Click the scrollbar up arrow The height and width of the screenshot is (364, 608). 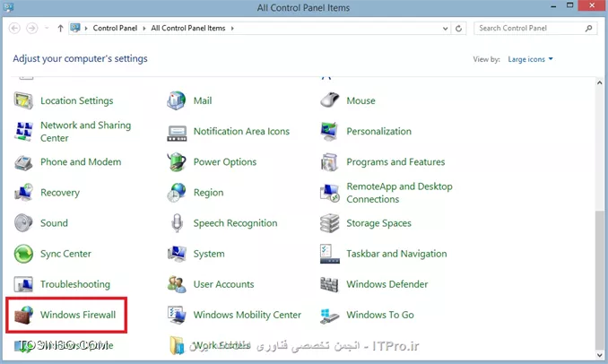pyautogui.click(x=599, y=82)
